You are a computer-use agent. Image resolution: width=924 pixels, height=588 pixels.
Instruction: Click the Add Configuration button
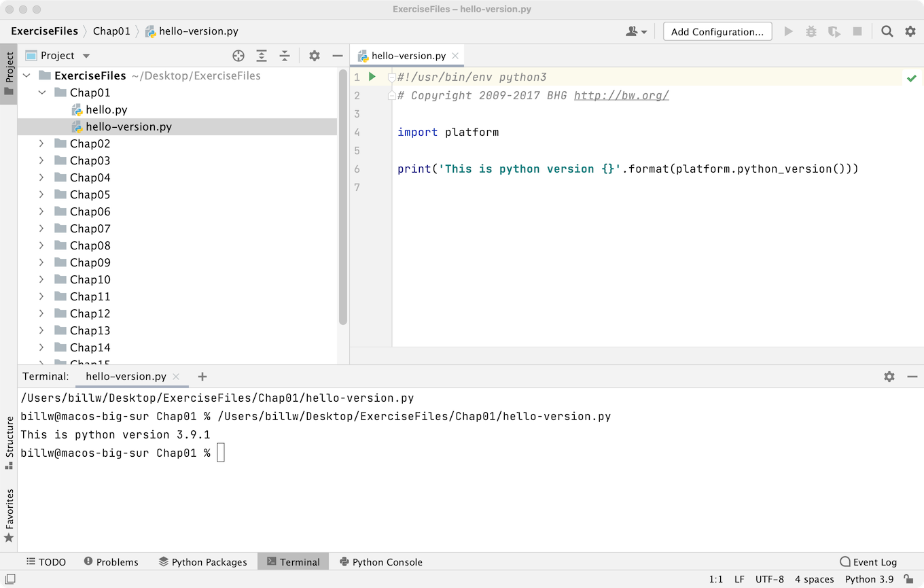(717, 31)
